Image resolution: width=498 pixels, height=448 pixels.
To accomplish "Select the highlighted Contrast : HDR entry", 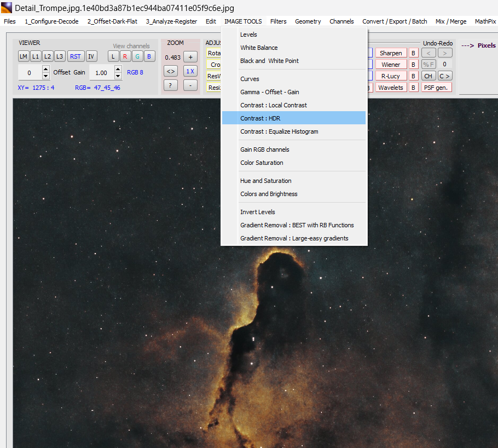I will click(x=294, y=118).
